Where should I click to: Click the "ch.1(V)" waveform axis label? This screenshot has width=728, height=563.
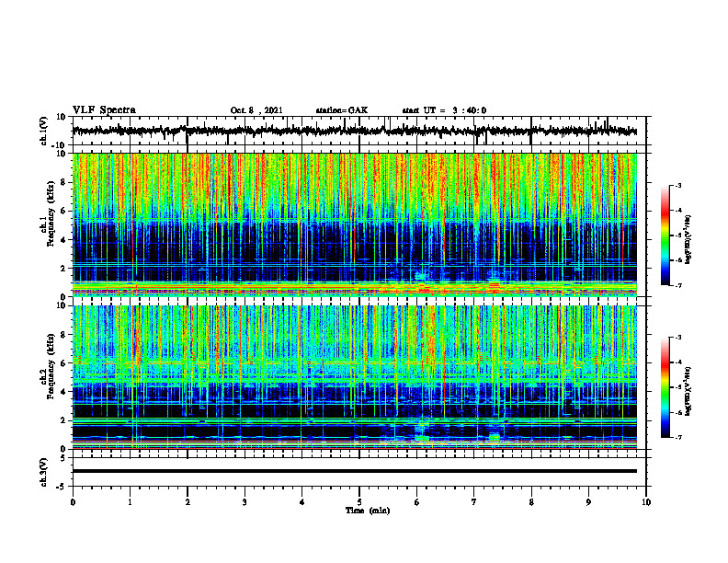pyautogui.click(x=44, y=131)
